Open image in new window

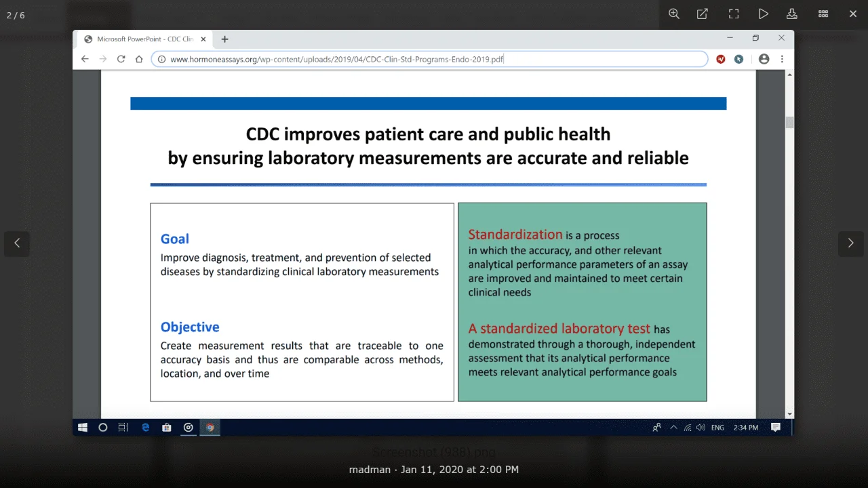point(703,14)
